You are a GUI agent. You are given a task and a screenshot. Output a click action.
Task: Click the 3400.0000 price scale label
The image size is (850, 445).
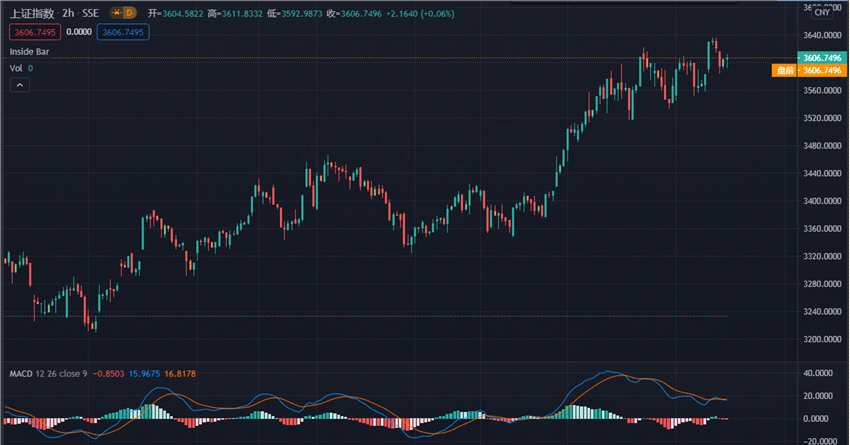[x=824, y=201]
